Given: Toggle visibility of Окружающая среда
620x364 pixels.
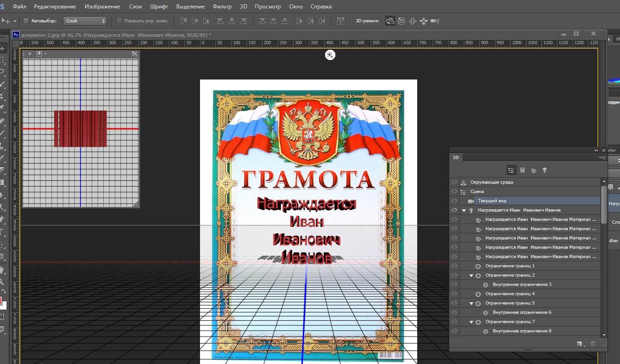Looking at the screenshot, I should click(454, 182).
